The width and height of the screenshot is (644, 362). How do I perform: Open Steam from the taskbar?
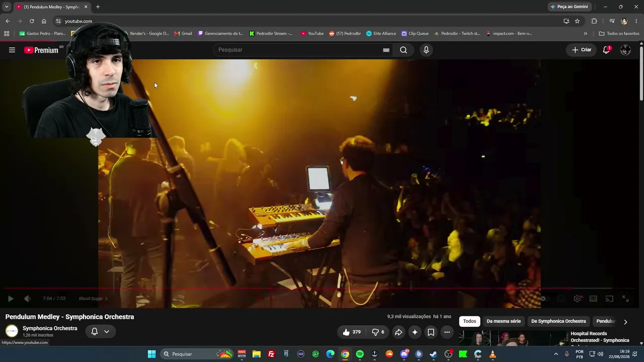tap(433, 354)
